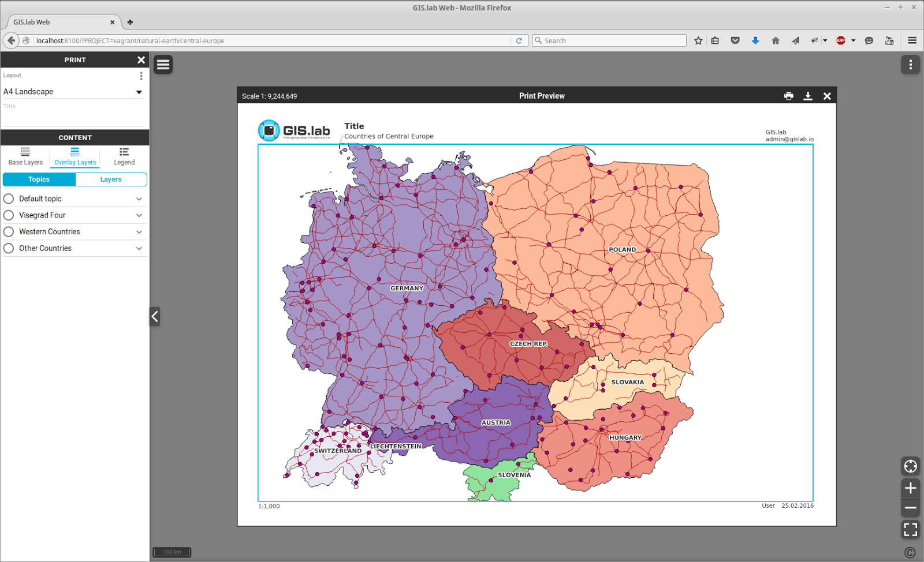Close the Print Preview with the X
Screen dimensions: 924x562
tap(827, 95)
